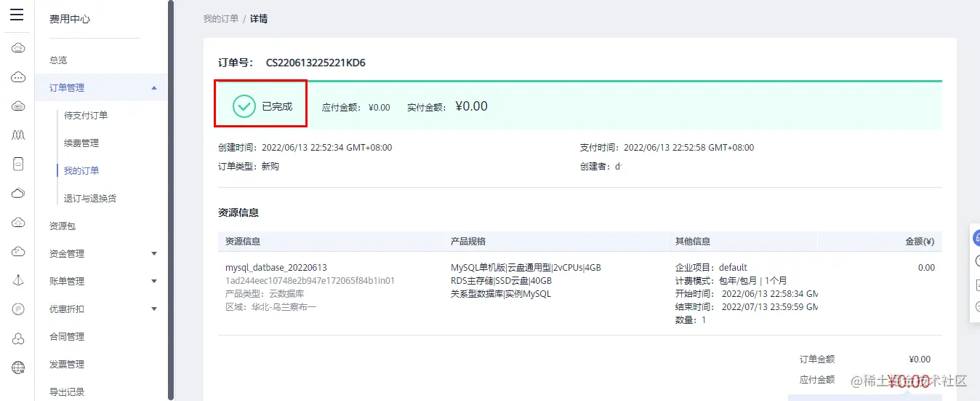Open the three-circle cluster icon
This screenshot has height=401, width=980.
(18, 339)
